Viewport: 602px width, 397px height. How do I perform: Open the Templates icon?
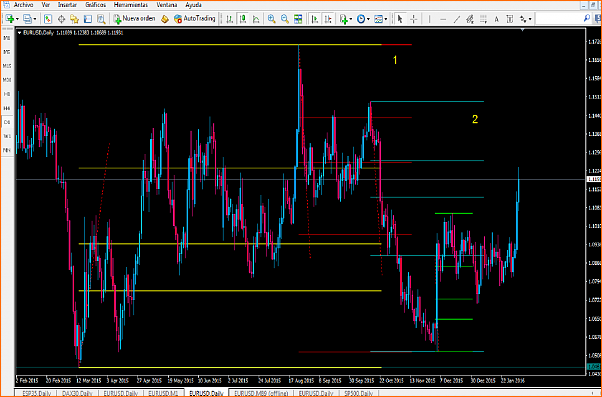[379, 19]
